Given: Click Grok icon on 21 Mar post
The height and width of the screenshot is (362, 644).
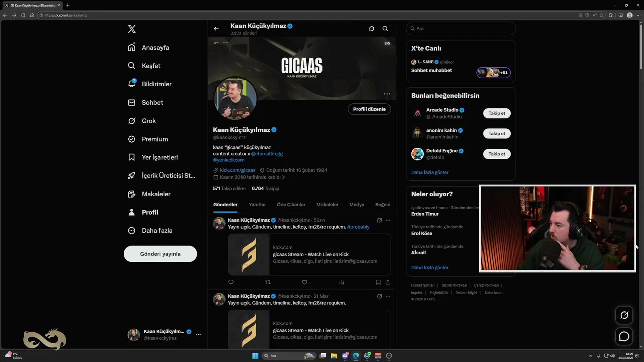Looking at the screenshot, I should pos(379,296).
